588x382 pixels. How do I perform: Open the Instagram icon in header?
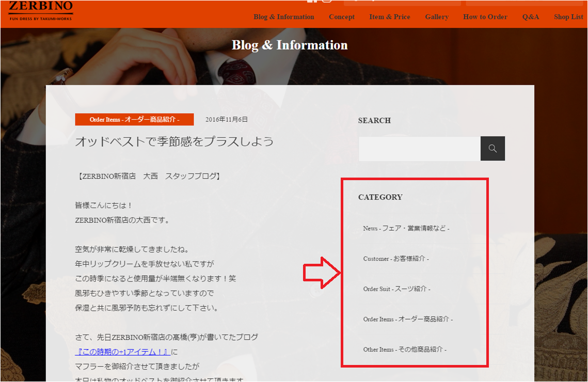click(x=326, y=2)
